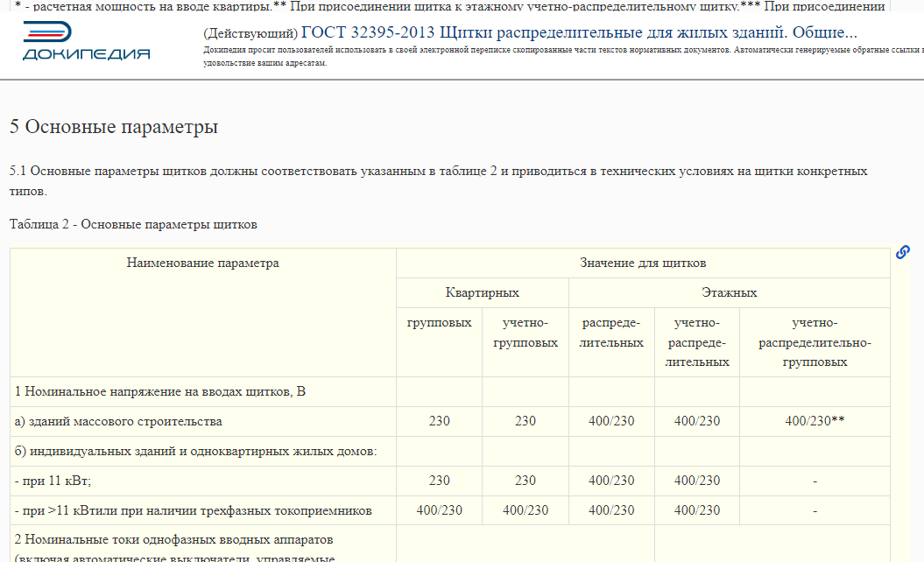Click paragraph '5.1 Основные параметры щитков должны соответствовать'
924x562 pixels.
(x=438, y=181)
